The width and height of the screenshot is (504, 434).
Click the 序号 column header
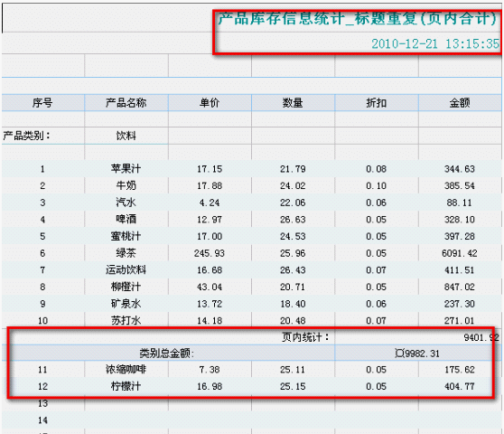click(x=42, y=103)
